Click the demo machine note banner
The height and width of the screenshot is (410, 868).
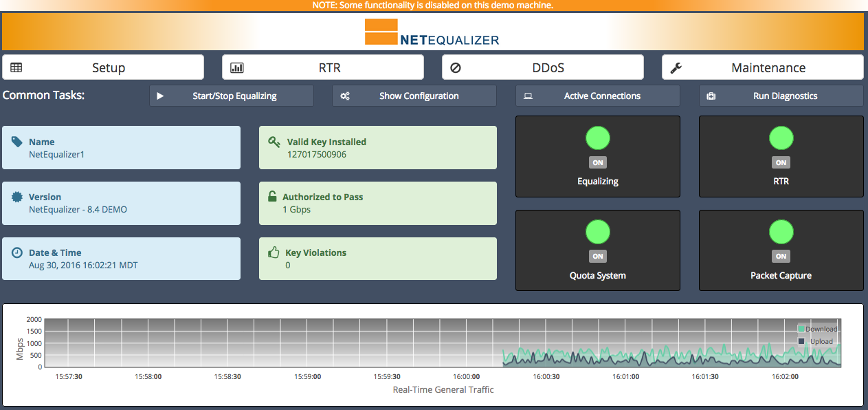(x=434, y=5)
